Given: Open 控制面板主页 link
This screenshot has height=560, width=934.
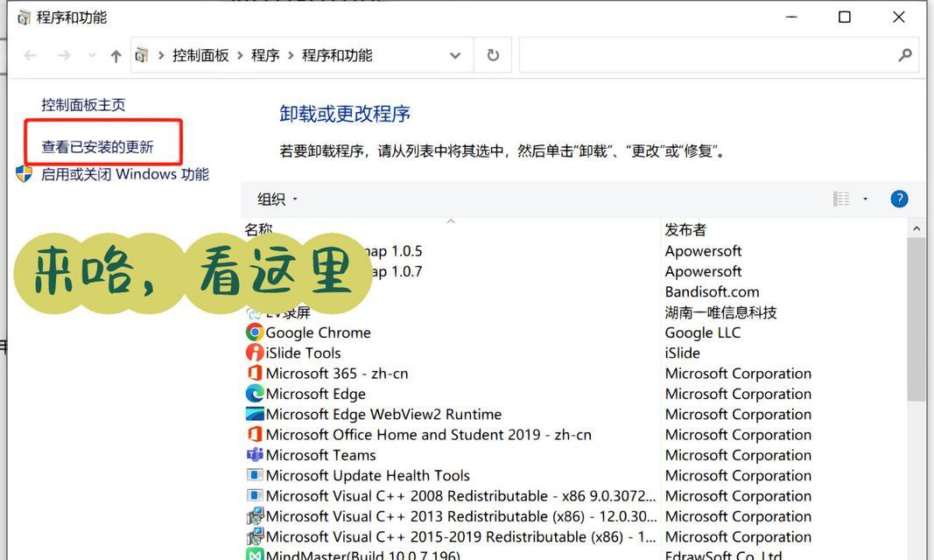Looking at the screenshot, I should 83,105.
